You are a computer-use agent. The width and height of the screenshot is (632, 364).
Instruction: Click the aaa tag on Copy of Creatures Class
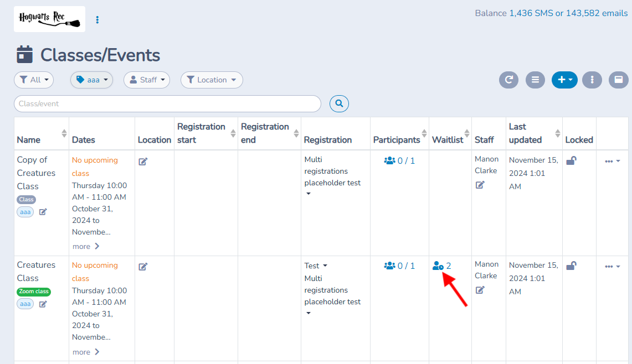click(x=25, y=212)
